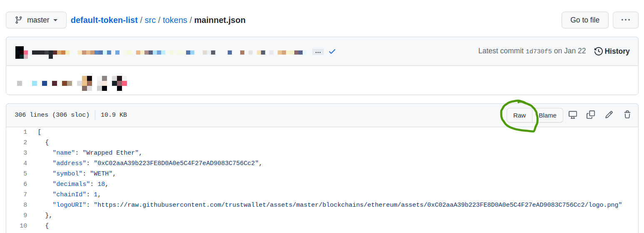Click the commit author avatar

(22, 52)
